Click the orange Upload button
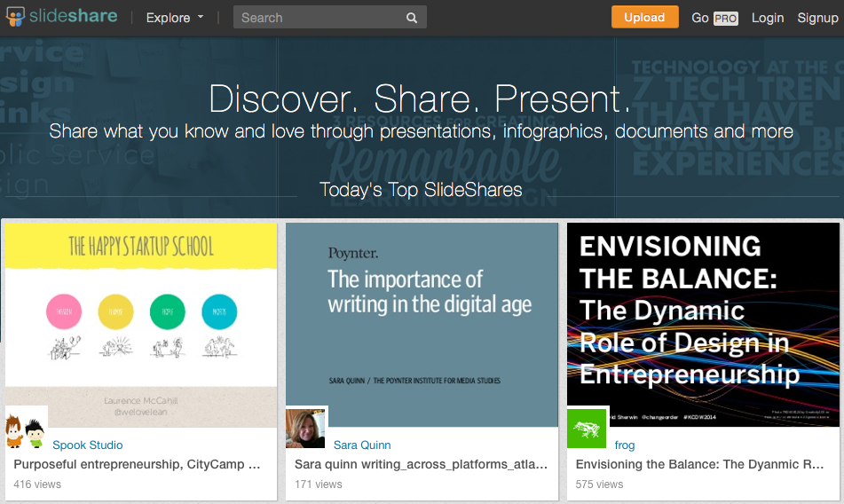The image size is (844, 504). click(644, 17)
